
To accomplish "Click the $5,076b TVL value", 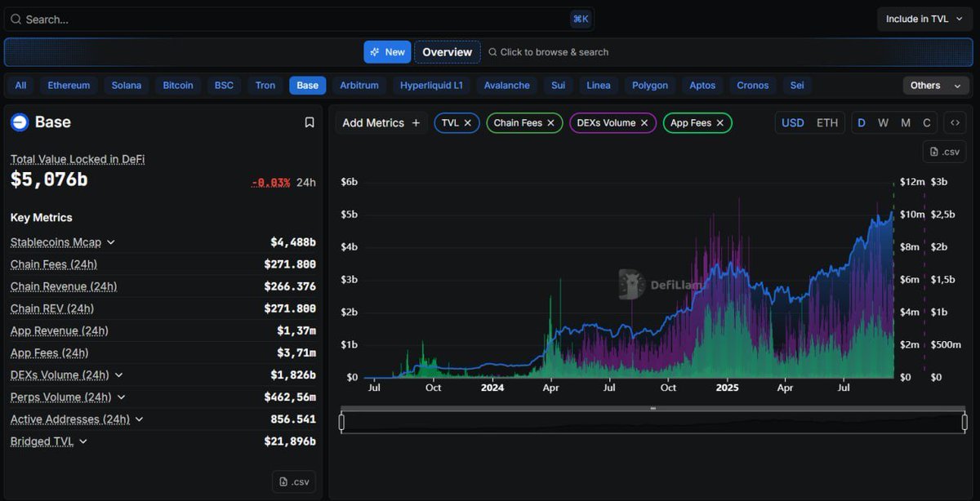I will tap(49, 180).
